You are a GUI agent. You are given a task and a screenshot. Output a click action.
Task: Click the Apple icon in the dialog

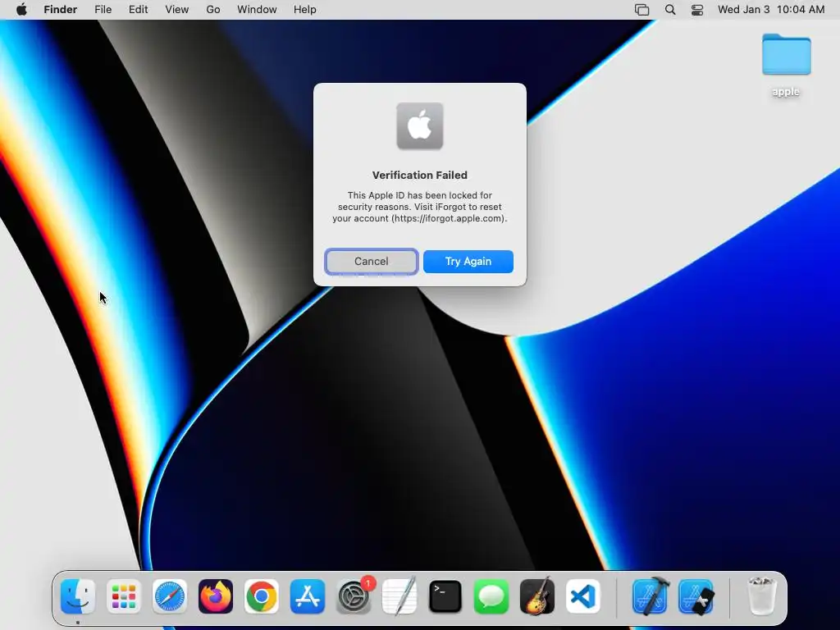click(x=420, y=126)
